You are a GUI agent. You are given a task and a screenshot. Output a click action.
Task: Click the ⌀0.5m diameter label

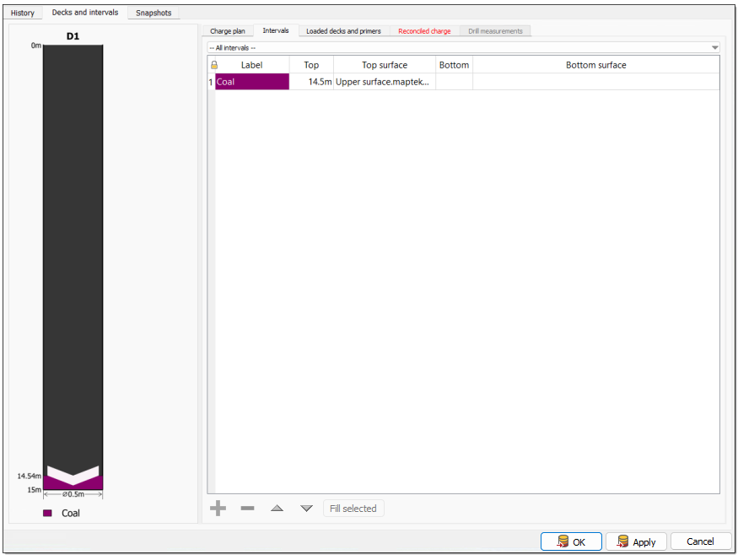[73, 494]
